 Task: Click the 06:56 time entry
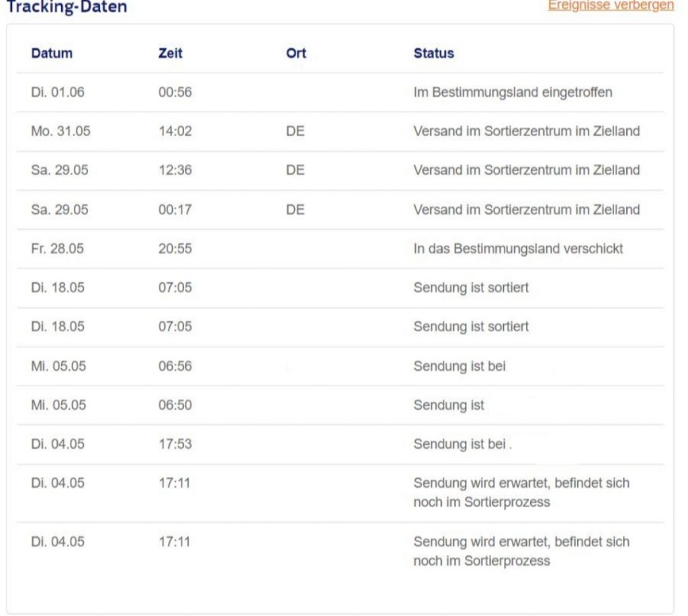(x=175, y=366)
